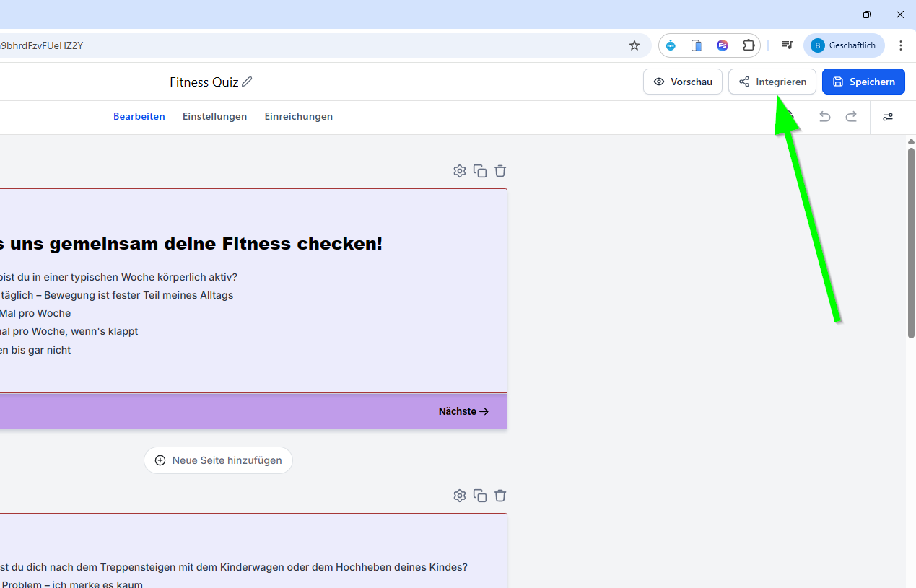This screenshot has height=588, width=916.
Task: Delete the second quiz page
Action: 500,496
